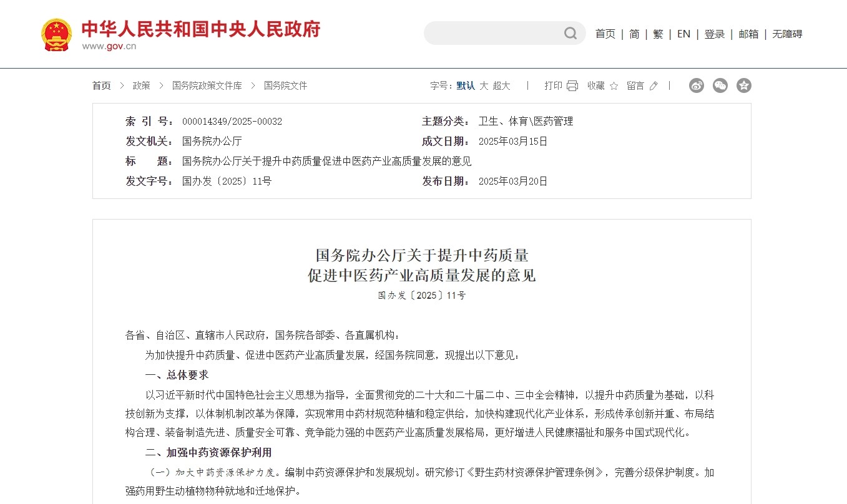Open 国务院政策文件库 breadcrumb
This screenshot has width=847, height=504.
coord(207,86)
